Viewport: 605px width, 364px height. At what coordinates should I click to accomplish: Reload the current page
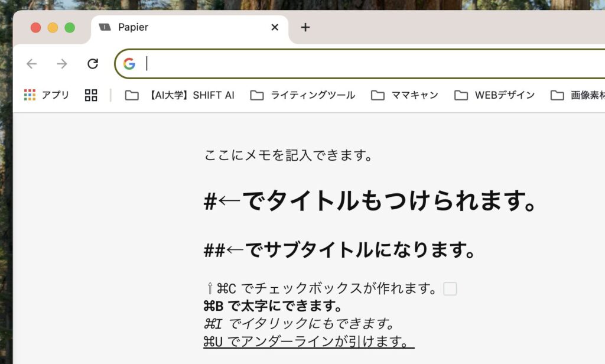(x=93, y=64)
